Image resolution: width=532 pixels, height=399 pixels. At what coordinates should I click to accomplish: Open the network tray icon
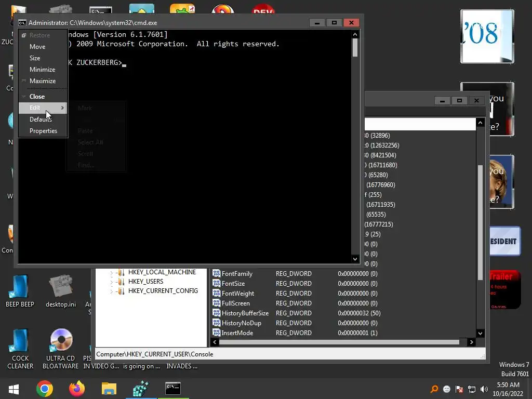pyautogui.click(x=472, y=389)
